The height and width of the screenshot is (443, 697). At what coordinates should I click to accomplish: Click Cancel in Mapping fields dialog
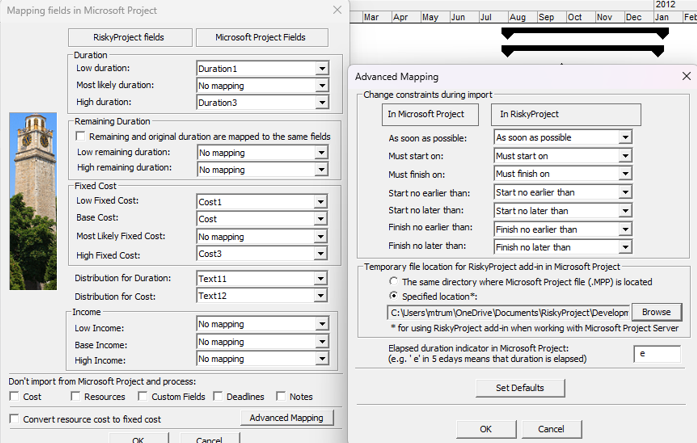click(x=209, y=438)
